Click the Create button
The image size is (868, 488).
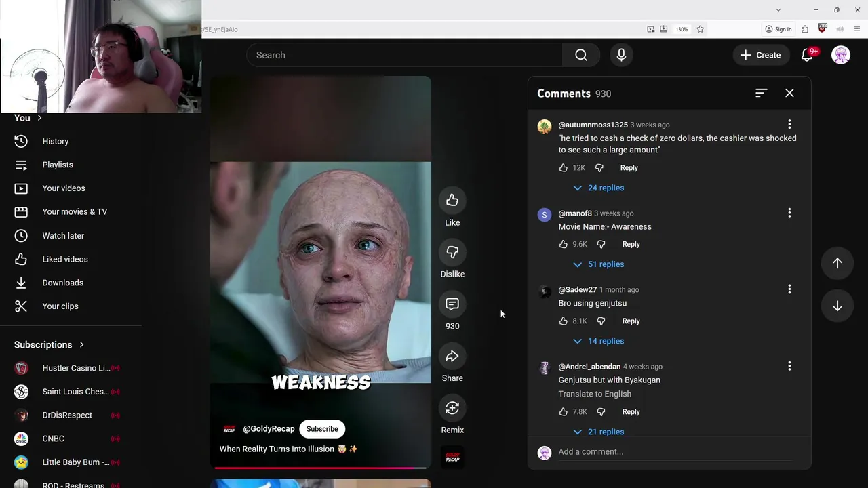(x=761, y=55)
